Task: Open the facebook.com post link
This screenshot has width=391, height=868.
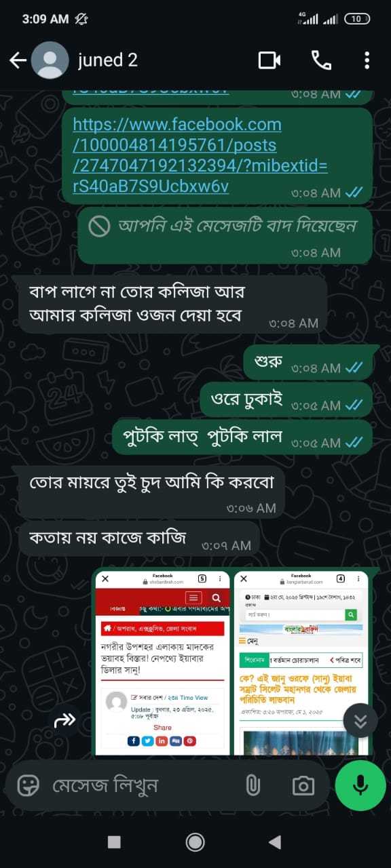Action: tap(200, 155)
